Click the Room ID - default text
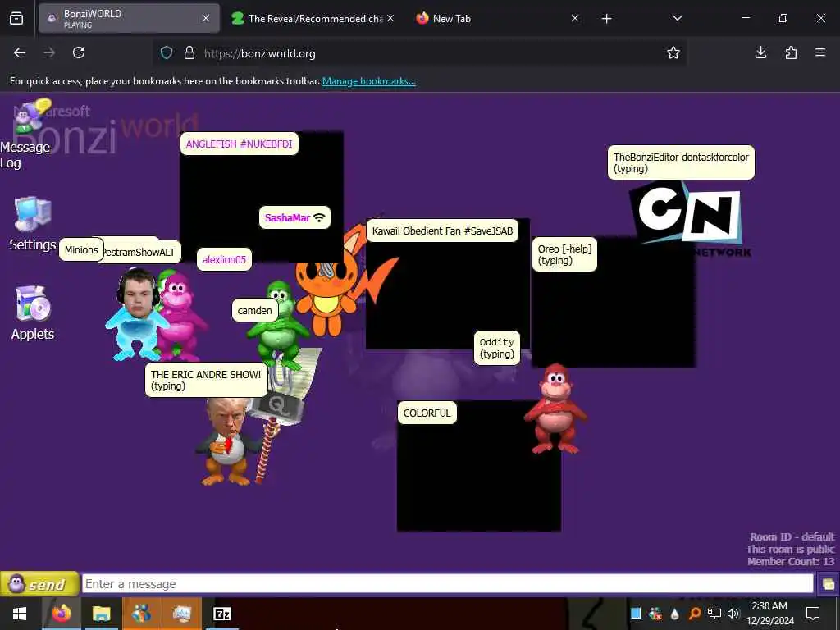The image size is (840, 630). [792, 536]
